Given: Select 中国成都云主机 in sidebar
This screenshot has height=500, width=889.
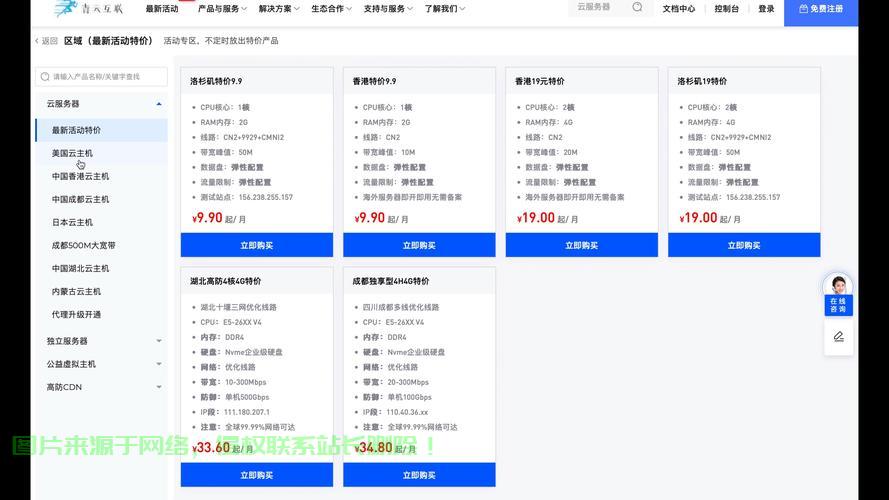Looking at the screenshot, I should tap(101, 200).
